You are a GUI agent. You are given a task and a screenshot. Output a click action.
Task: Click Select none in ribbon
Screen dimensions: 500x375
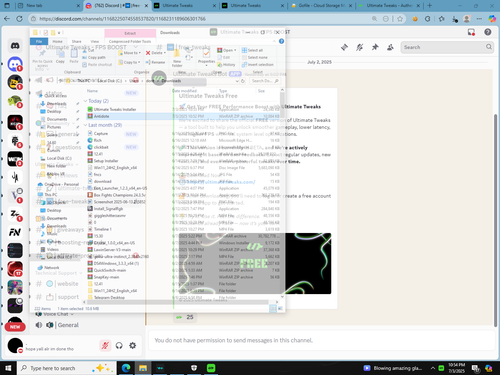coord(254,57)
